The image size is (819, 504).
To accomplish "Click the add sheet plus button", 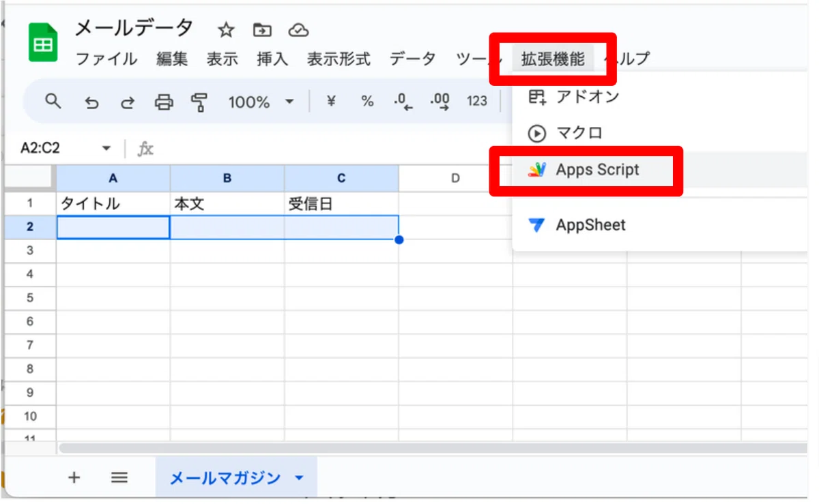I will coord(74,477).
